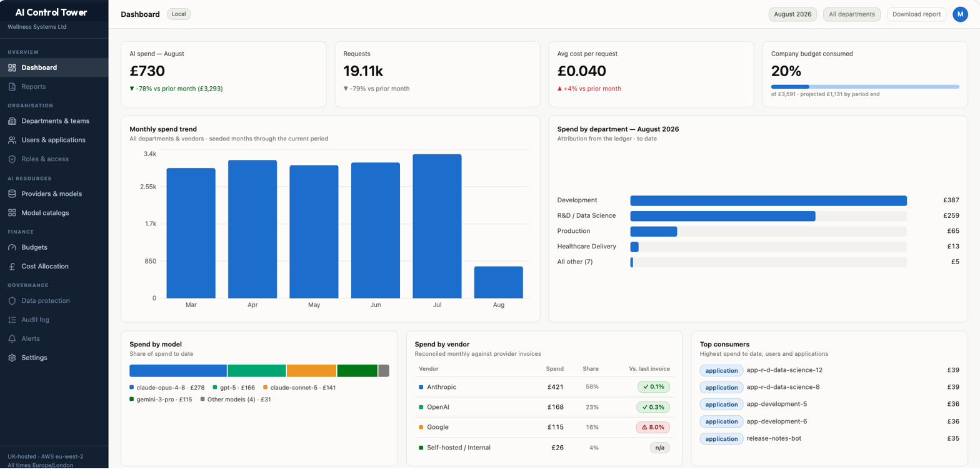Click the All other (7) department label
Viewport: 980px width, 472px height.
coord(575,262)
